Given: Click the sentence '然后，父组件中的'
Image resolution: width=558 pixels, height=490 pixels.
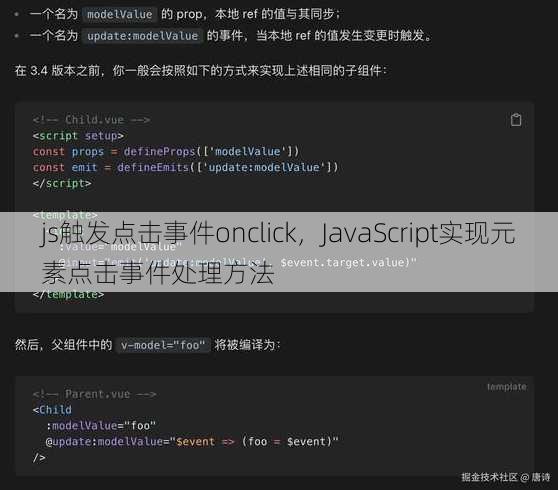Looking at the screenshot, I should pos(63,345).
